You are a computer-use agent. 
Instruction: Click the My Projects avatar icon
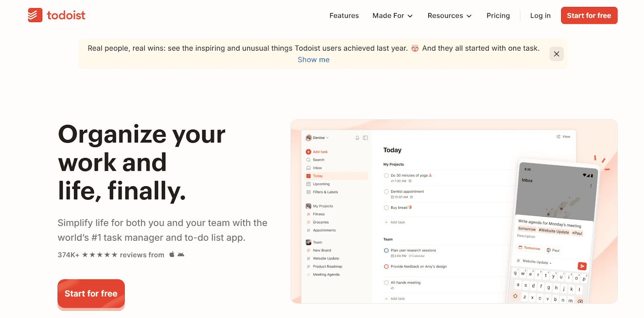[308, 206]
